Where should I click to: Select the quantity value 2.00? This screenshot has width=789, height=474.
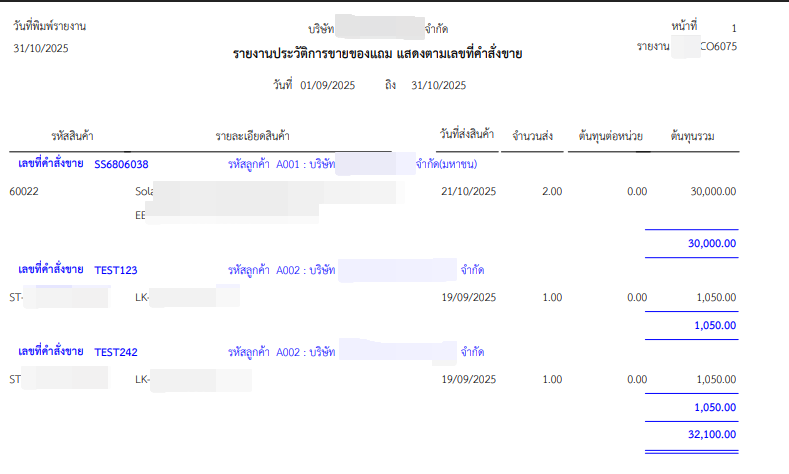pos(551,191)
